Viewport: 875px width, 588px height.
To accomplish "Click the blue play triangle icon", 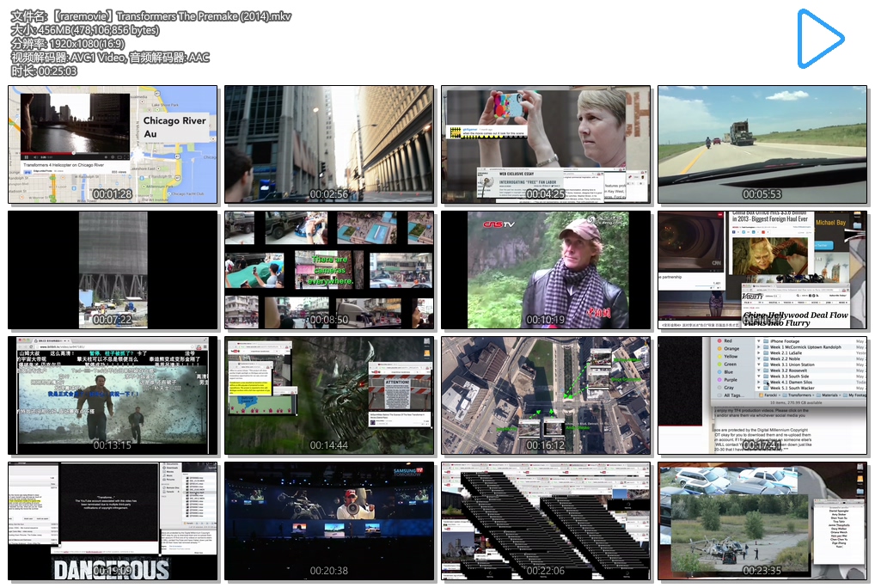I will pyautogui.click(x=818, y=39).
